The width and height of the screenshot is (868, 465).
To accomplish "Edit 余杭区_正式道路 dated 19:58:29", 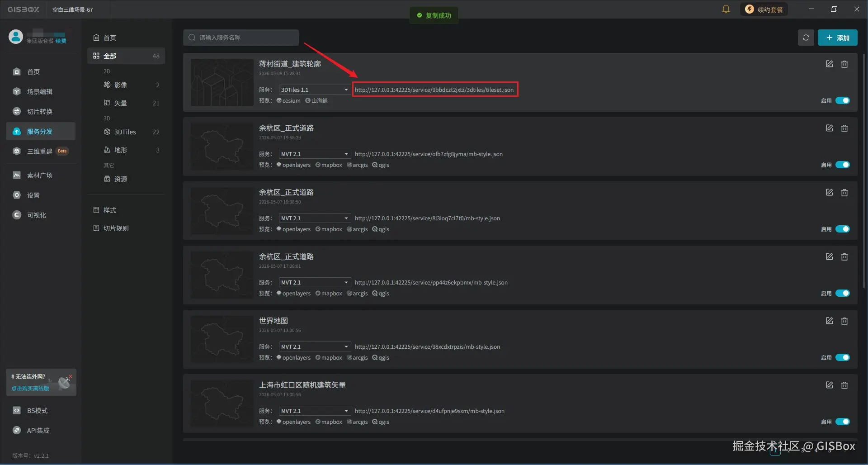I will (829, 128).
